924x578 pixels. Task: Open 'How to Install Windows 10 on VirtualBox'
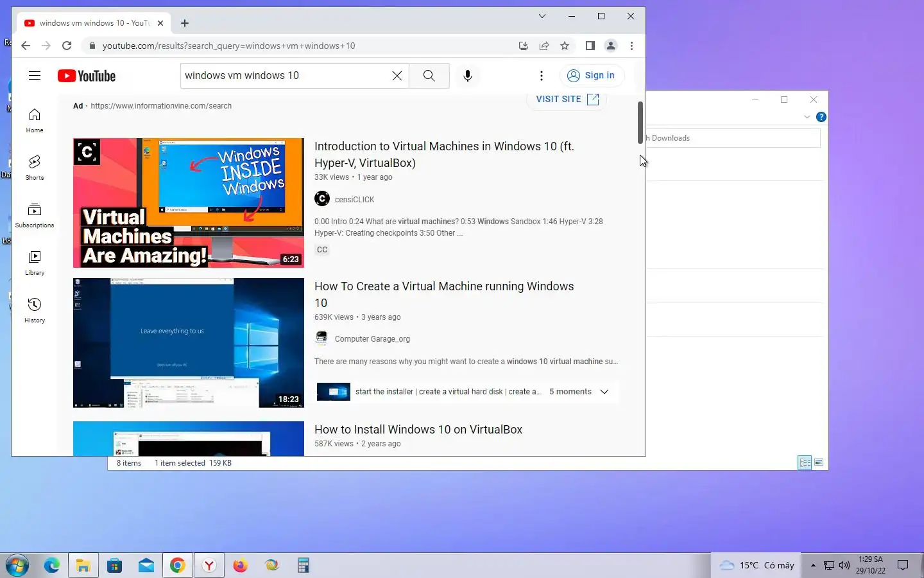418,430
